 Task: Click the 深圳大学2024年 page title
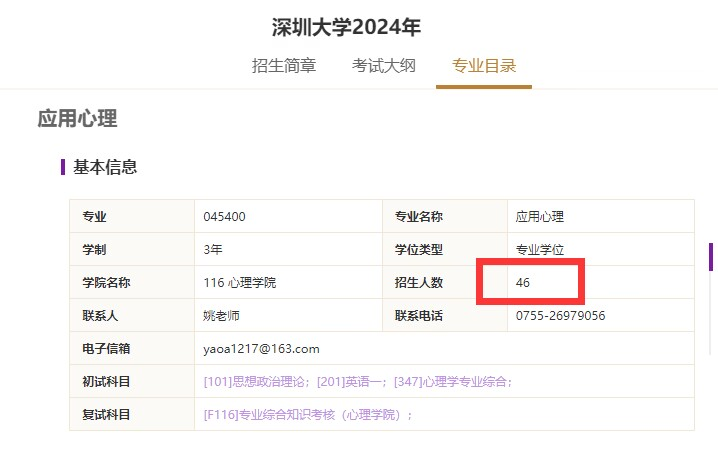tap(346, 27)
